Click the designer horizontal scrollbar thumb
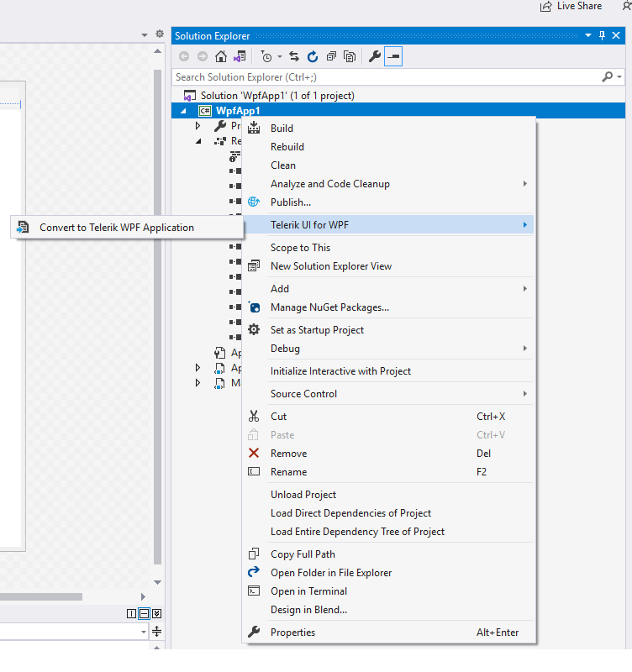 (40, 596)
